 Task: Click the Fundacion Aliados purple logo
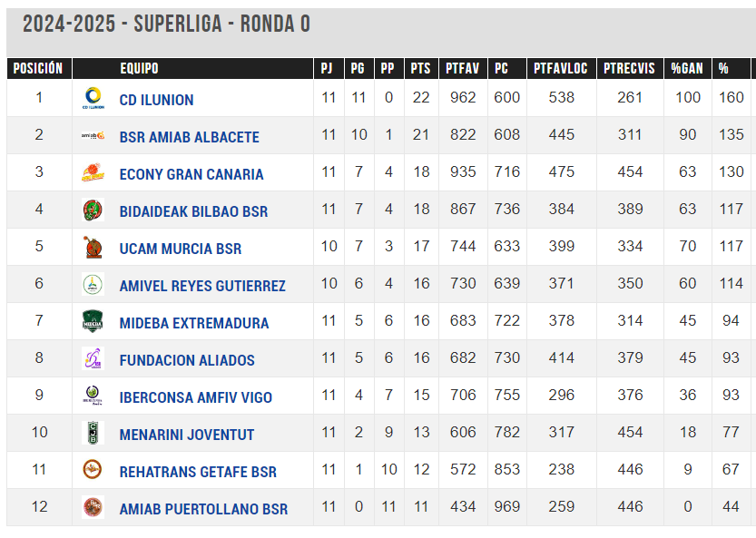[93, 358]
